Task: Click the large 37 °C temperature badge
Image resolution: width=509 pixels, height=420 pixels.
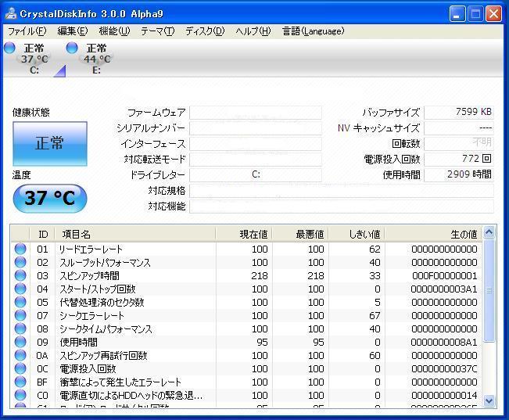Action: point(50,198)
